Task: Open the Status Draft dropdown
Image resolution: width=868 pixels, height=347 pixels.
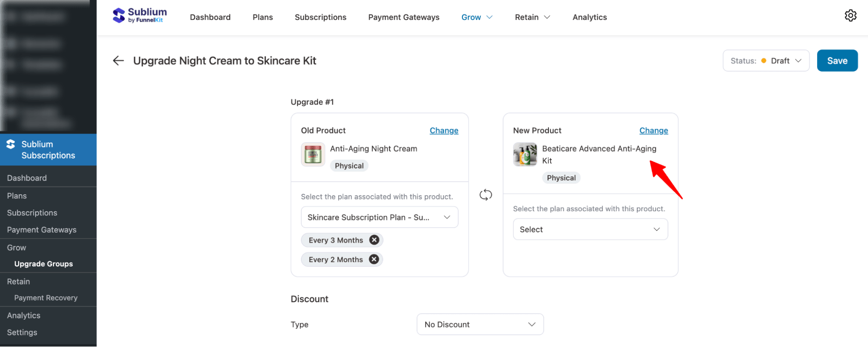Action: pyautogui.click(x=766, y=61)
